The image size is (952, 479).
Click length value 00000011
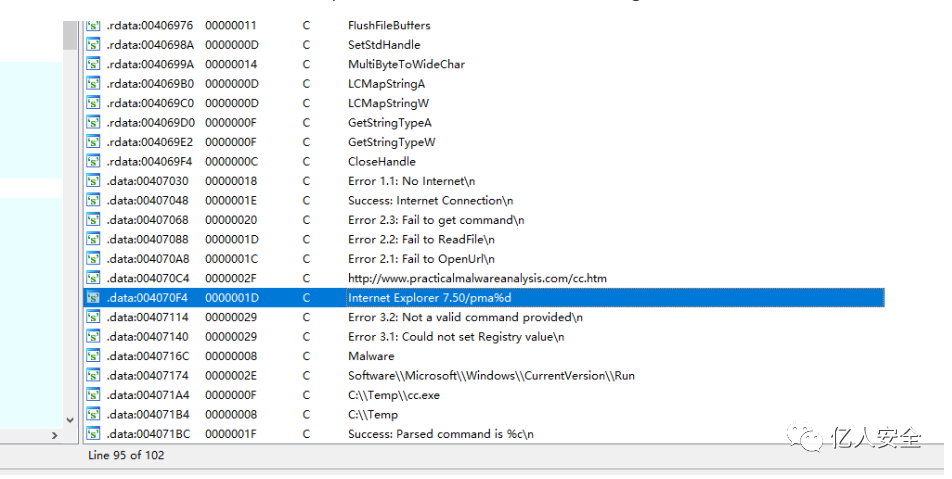(231, 25)
